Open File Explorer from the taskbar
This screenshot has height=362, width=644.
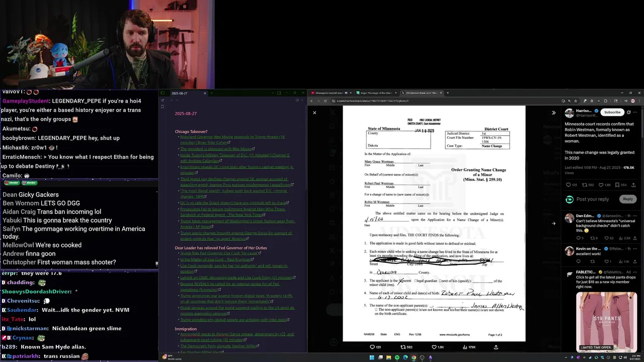389,357
